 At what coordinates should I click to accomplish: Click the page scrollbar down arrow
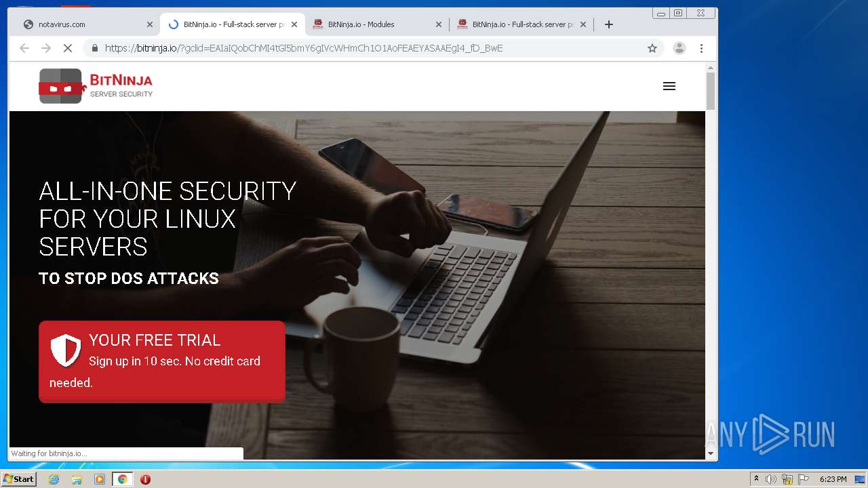[711, 453]
